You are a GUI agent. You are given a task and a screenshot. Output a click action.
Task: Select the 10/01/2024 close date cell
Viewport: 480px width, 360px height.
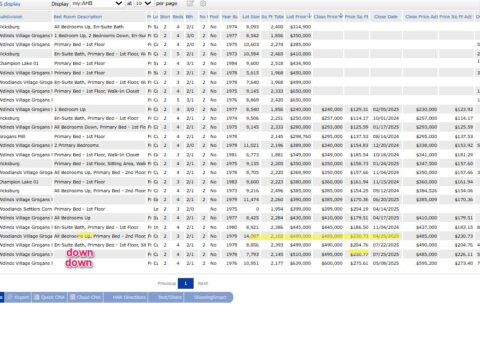386,118
